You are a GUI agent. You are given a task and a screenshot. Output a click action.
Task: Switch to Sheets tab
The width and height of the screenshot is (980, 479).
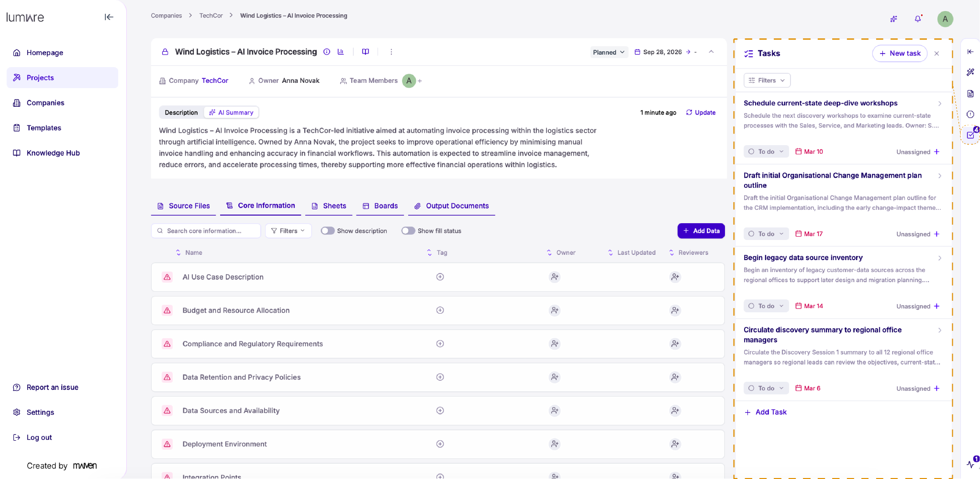coord(329,206)
